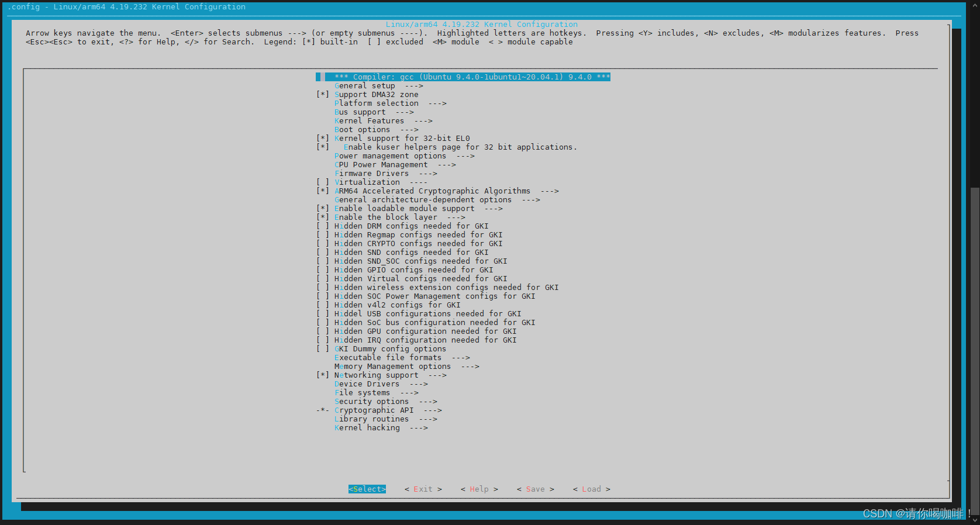Screen dimensions: 980x525
Task: Open CPU Power Management submenu
Action: [x=395, y=165]
